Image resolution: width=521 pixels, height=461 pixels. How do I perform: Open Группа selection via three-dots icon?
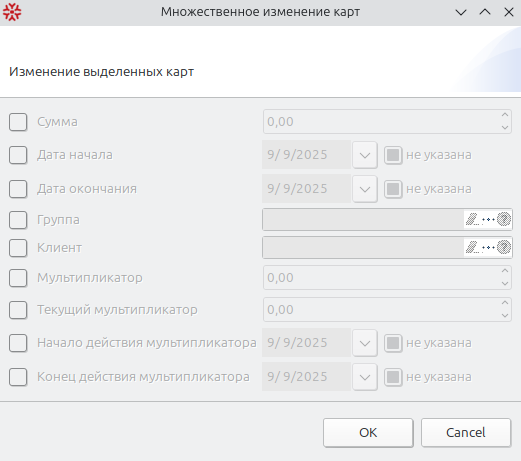point(488,219)
